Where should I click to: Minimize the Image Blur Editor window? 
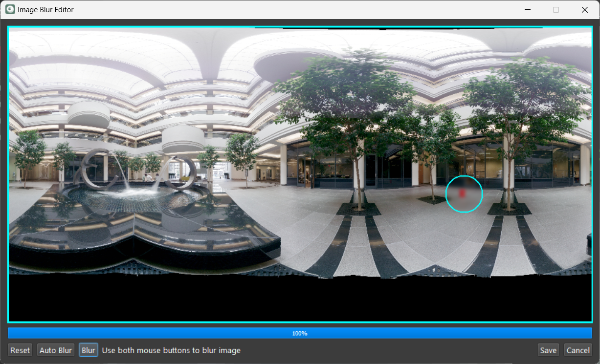click(528, 10)
